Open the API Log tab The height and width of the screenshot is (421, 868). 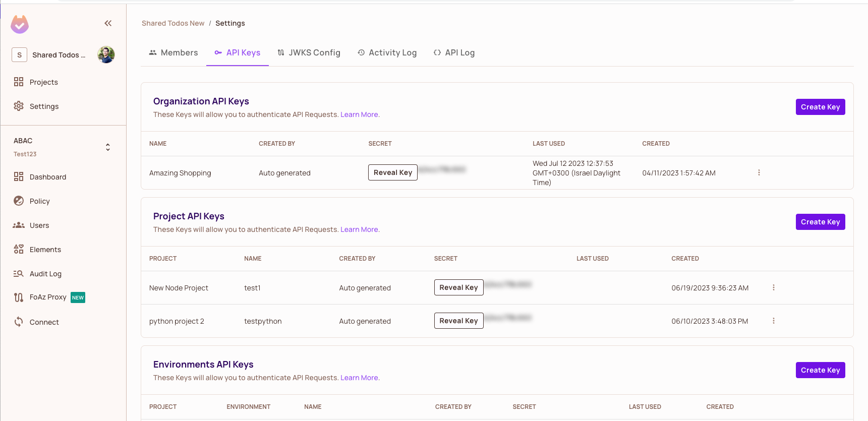tap(454, 52)
